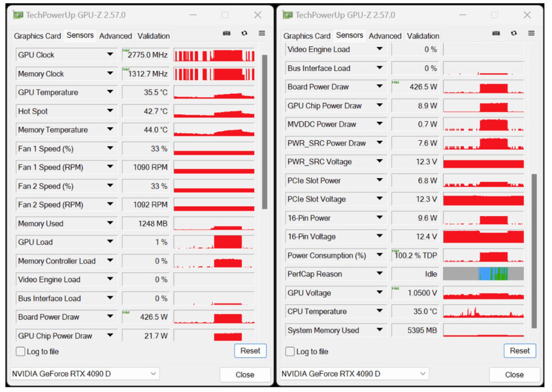Click the right window vertical scrollbar thumb
Image resolution: width=552 pixels, height=392 pixels.
534,251
